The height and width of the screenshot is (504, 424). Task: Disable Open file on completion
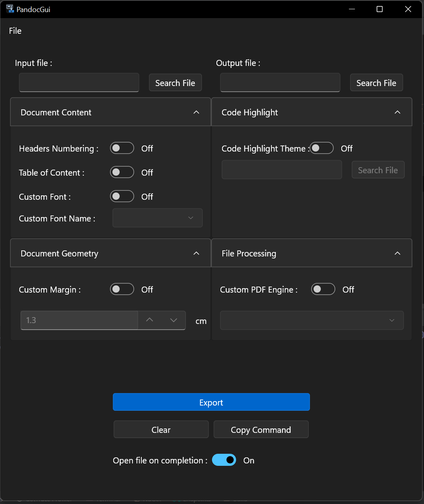(224, 460)
